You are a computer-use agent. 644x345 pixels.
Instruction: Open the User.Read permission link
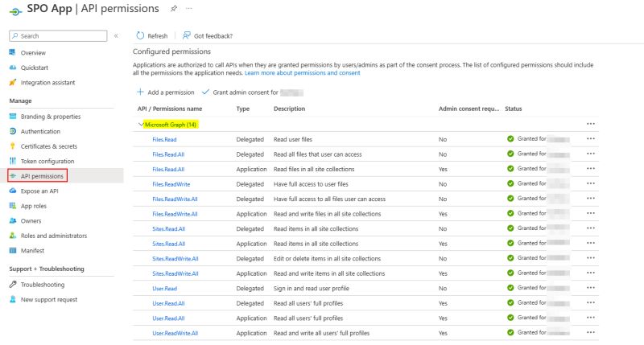(165, 289)
